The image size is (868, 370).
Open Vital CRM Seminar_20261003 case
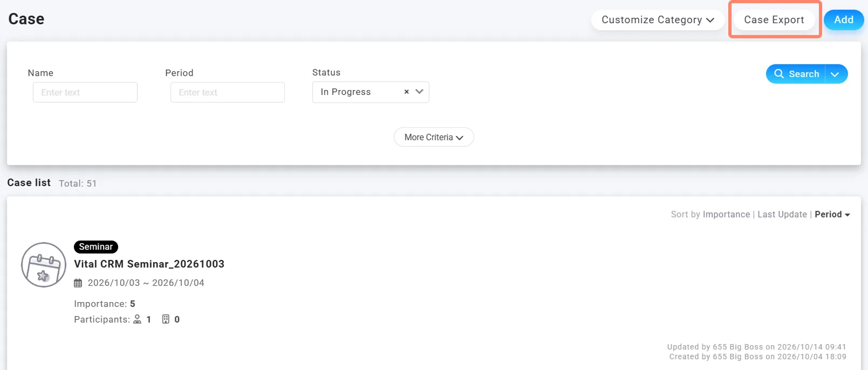click(x=149, y=264)
